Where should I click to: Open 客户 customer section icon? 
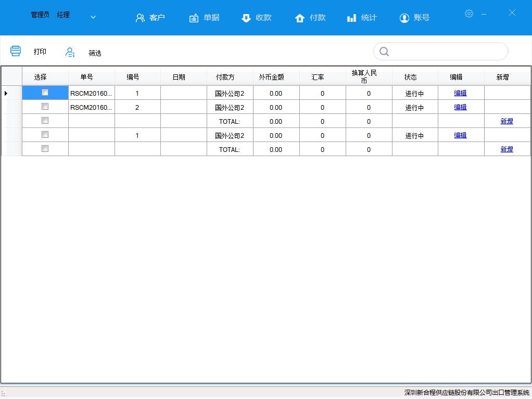pos(140,18)
